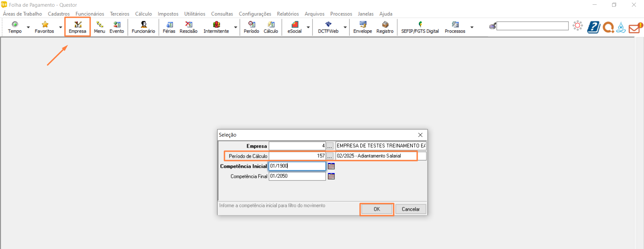Open the Envelope toolbar icon
Viewport: 644px width, 249px height.
363,27
